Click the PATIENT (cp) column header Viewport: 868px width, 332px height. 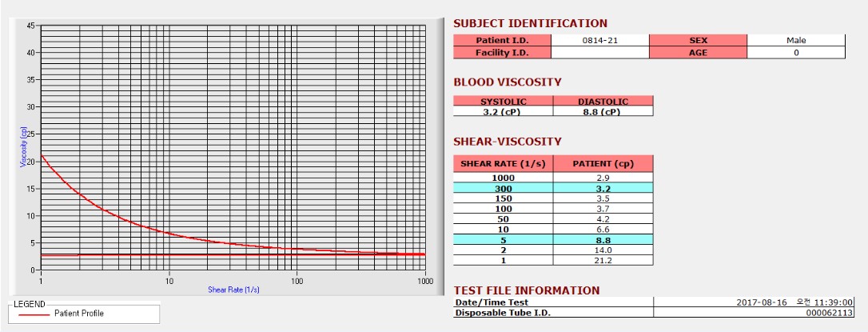[603, 164]
